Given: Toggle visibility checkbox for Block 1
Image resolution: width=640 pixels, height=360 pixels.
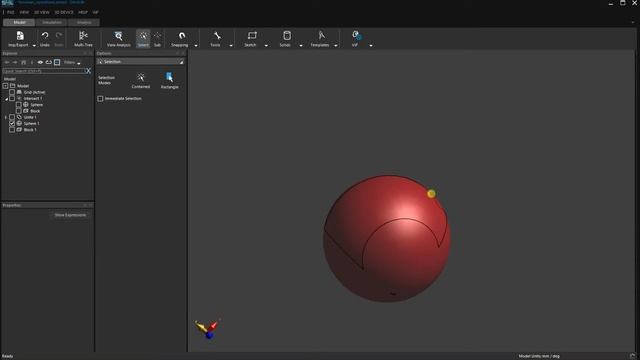Looking at the screenshot, I should point(12,130).
